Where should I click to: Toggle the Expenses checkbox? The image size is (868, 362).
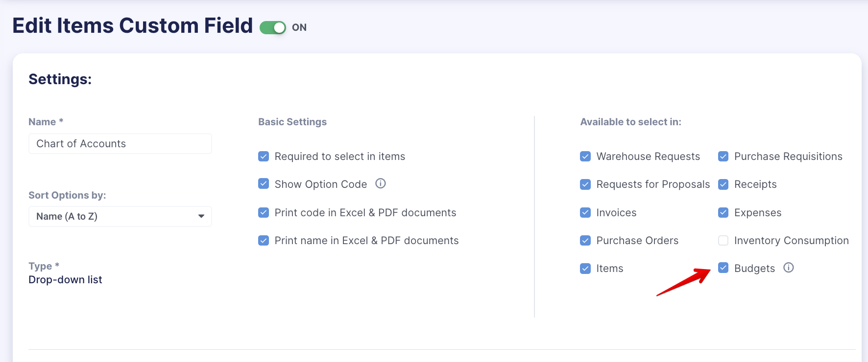point(723,212)
